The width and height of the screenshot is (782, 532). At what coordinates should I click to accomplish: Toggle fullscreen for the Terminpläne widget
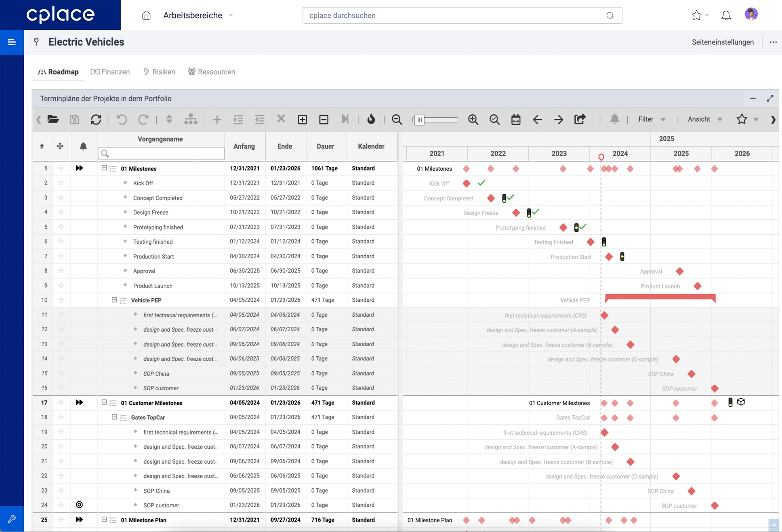770,99
